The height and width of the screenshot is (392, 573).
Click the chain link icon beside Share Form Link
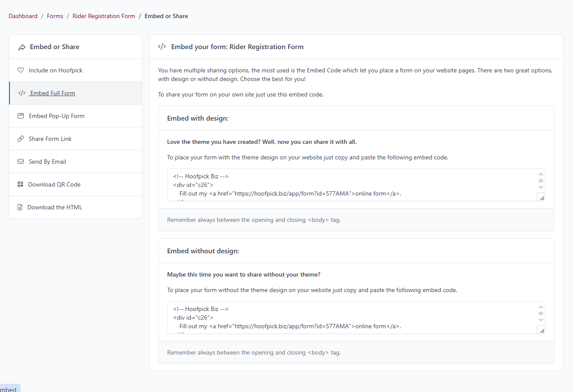point(21,139)
